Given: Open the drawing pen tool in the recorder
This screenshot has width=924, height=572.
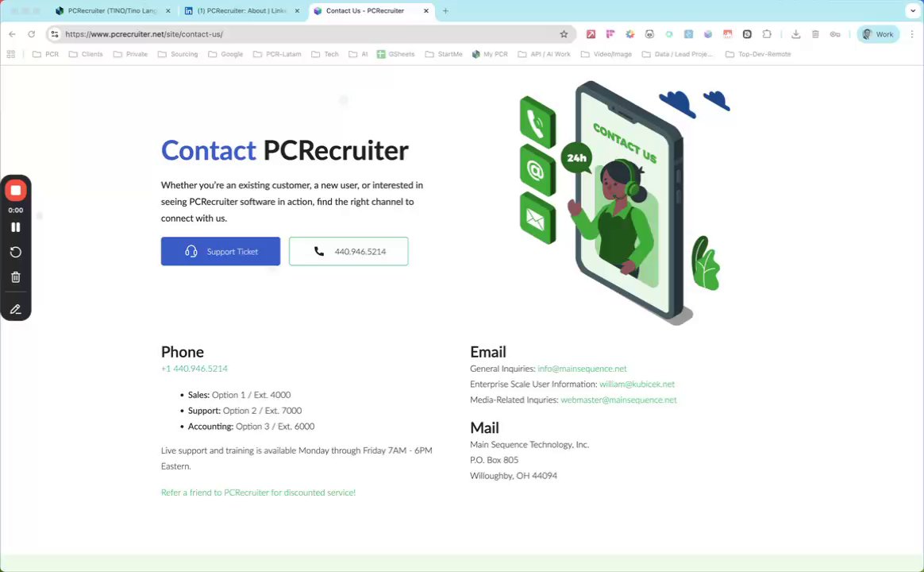Looking at the screenshot, I should pyautogui.click(x=16, y=309).
